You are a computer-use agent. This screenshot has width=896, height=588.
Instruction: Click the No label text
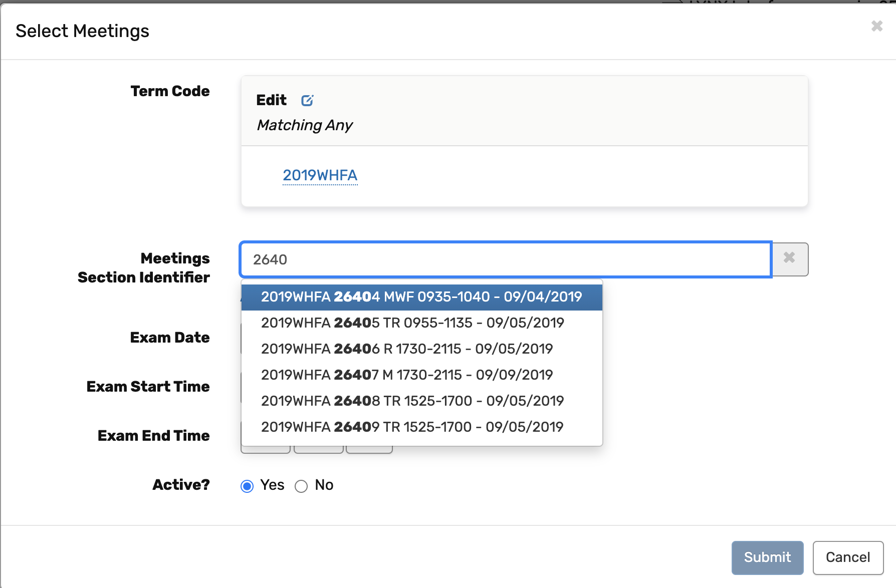tap(324, 485)
